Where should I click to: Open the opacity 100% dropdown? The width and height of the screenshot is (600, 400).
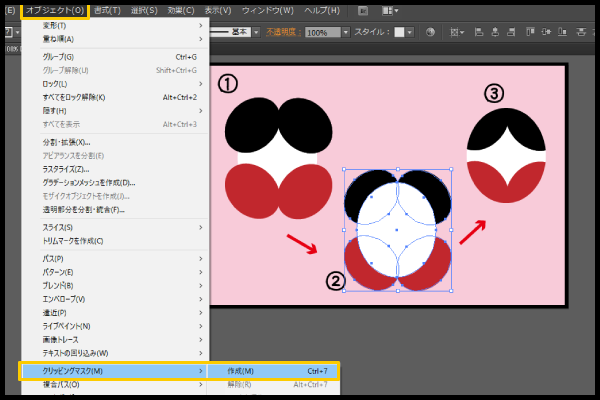(345, 32)
